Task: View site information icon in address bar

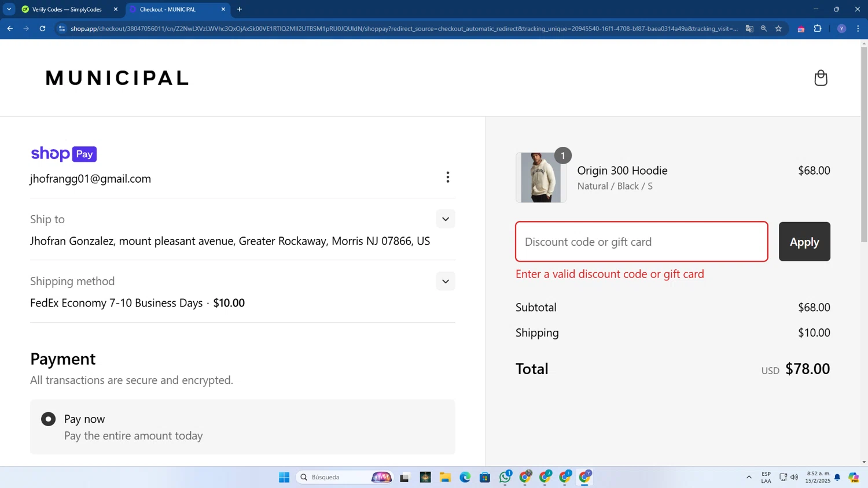Action: coord(62,28)
